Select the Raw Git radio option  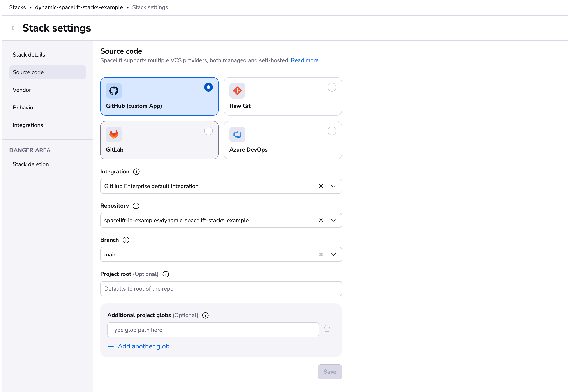pos(332,87)
